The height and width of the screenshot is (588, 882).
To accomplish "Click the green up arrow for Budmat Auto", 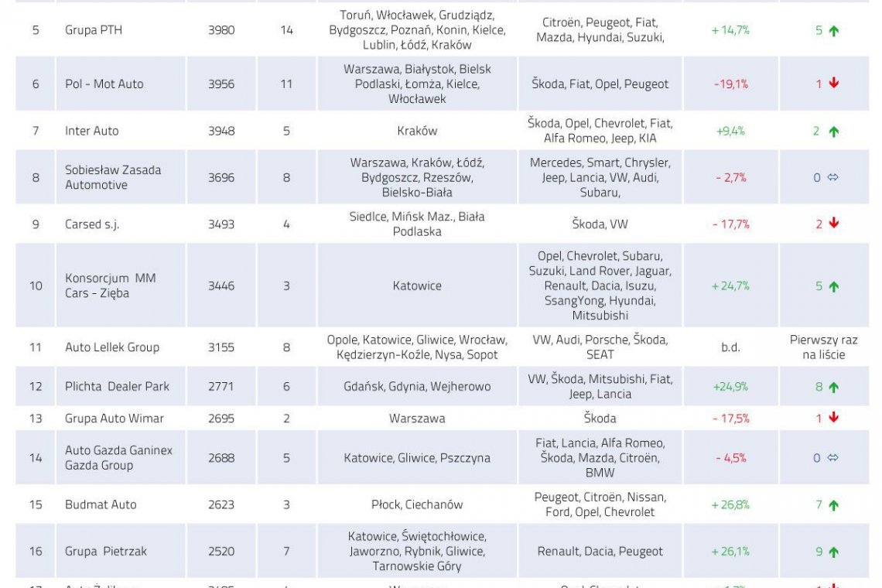I will click(833, 505).
